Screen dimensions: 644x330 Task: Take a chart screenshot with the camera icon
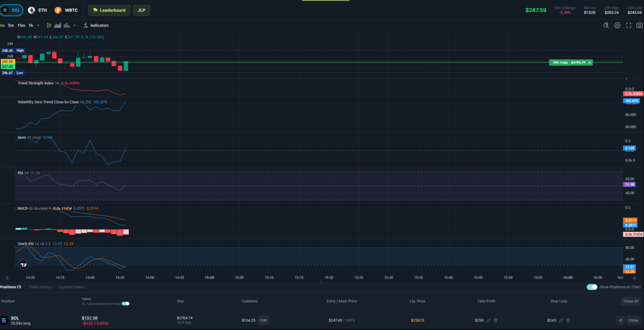click(640, 25)
